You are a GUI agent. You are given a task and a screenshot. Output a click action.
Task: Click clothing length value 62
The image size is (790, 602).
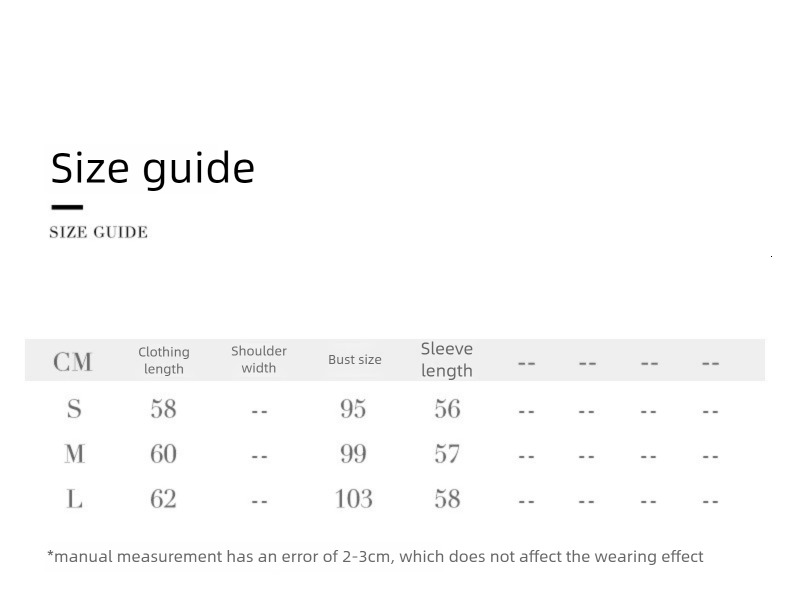[163, 498]
